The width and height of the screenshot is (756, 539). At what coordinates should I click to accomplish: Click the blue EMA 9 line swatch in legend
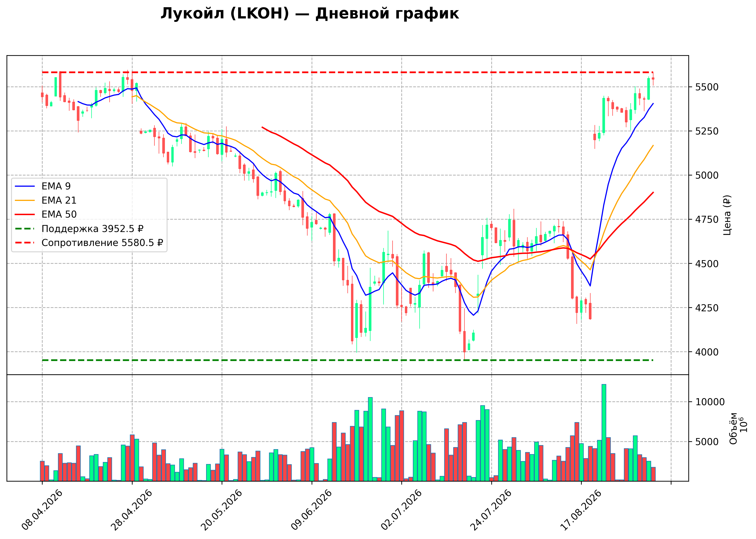click(25, 186)
